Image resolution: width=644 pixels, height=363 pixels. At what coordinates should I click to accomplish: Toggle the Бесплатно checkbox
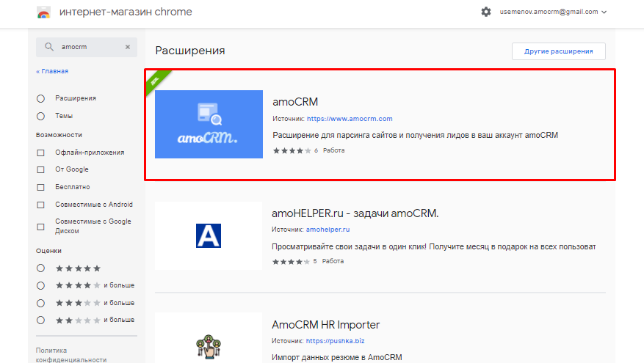coord(40,187)
